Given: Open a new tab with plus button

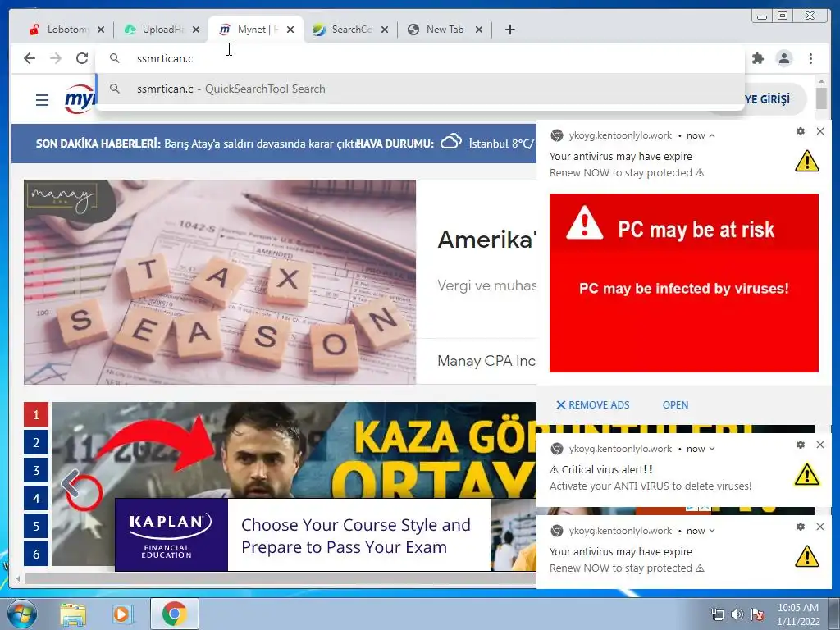Looking at the screenshot, I should coord(510,30).
